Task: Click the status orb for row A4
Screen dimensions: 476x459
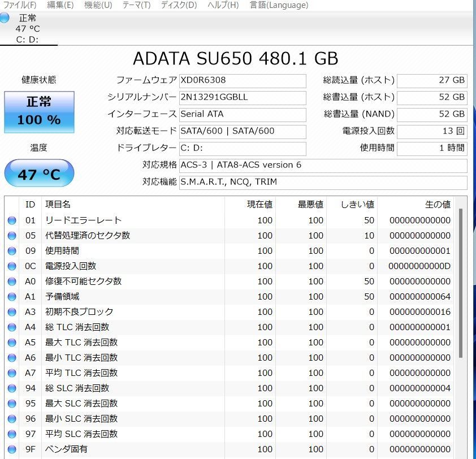Action: [x=12, y=327]
